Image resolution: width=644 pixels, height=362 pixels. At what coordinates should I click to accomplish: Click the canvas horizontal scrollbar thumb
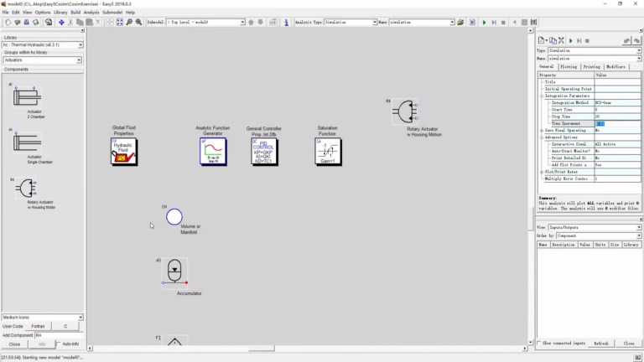262,349
